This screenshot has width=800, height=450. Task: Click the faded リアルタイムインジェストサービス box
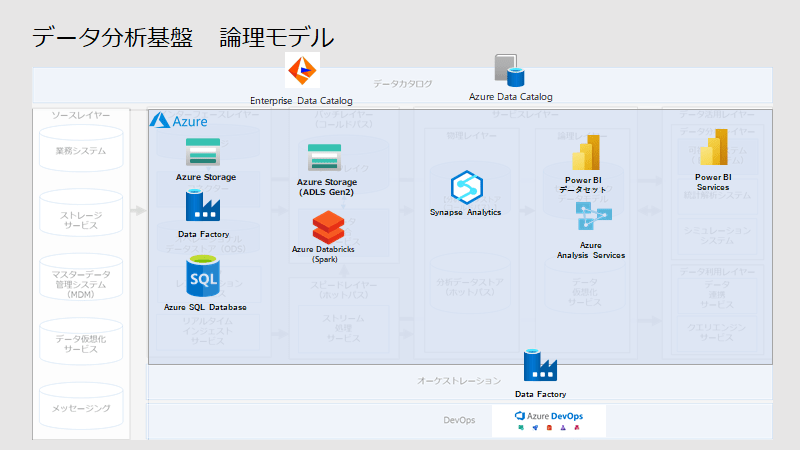click(208, 331)
